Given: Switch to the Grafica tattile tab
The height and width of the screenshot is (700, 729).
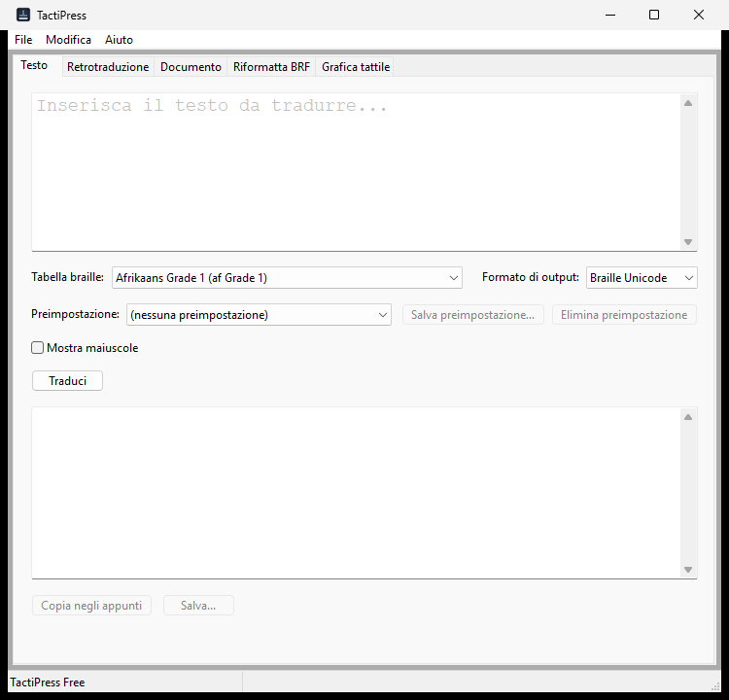Looking at the screenshot, I should tap(356, 67).
